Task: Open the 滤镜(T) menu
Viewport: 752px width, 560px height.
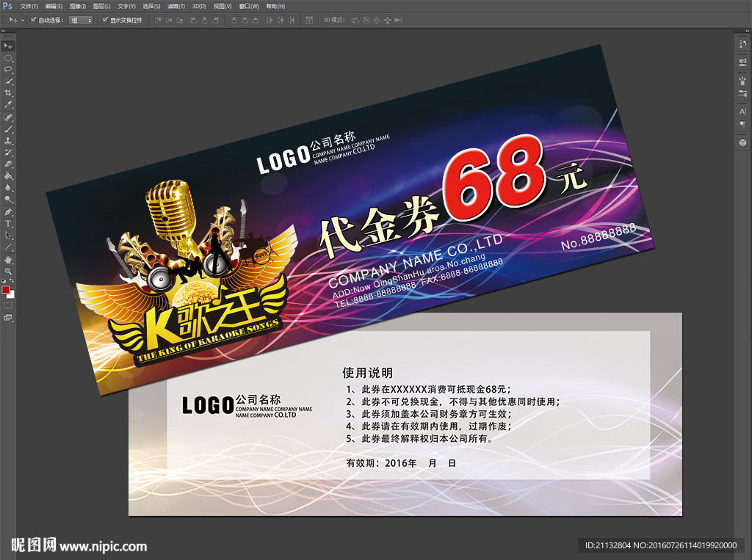Action: (x=176, y=6)
